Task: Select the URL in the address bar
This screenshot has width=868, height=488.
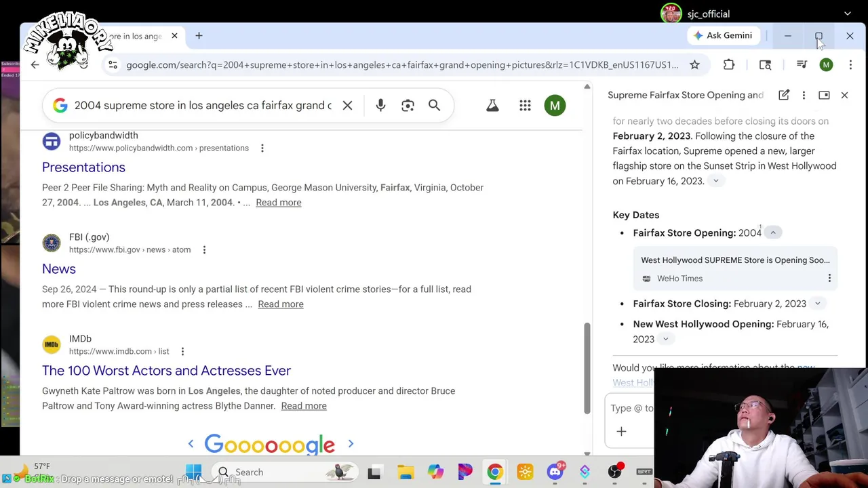Action: pos(401,65)
